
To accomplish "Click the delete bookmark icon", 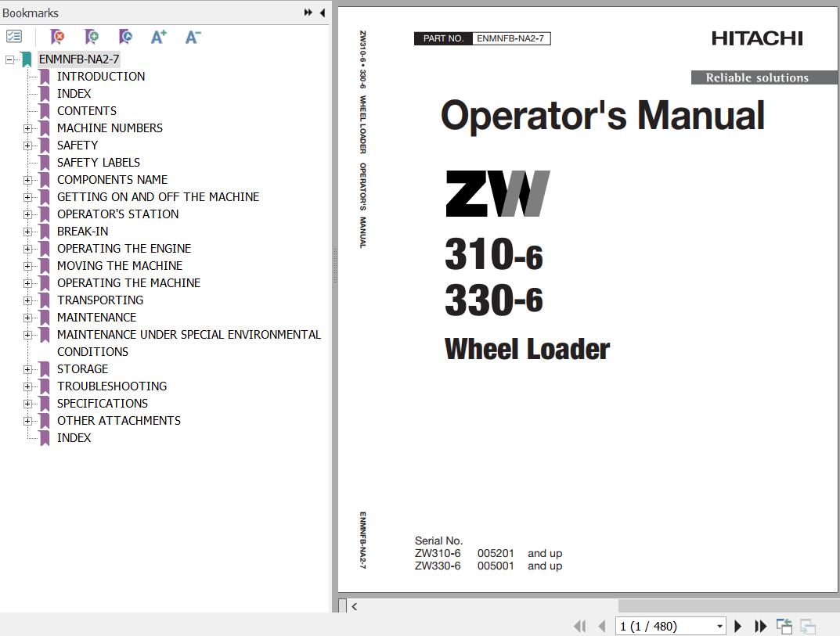I will pyautogui.click(x=57, y=37).
